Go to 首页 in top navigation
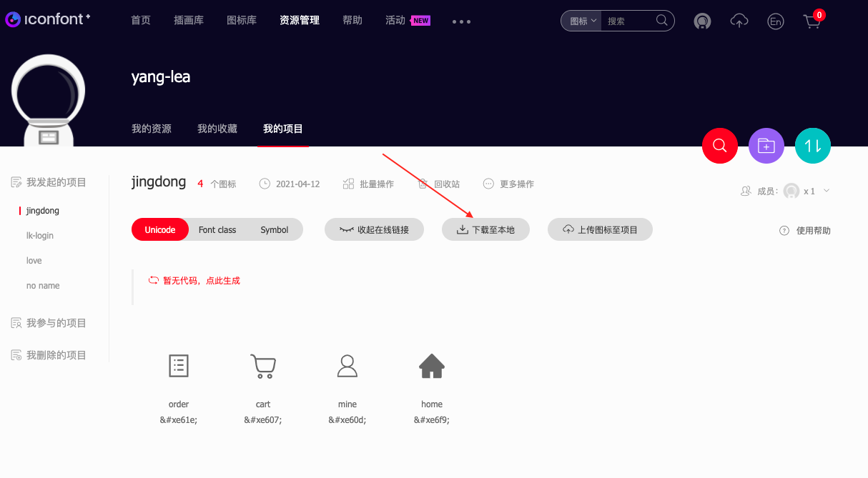 click(x=141, y=20)
